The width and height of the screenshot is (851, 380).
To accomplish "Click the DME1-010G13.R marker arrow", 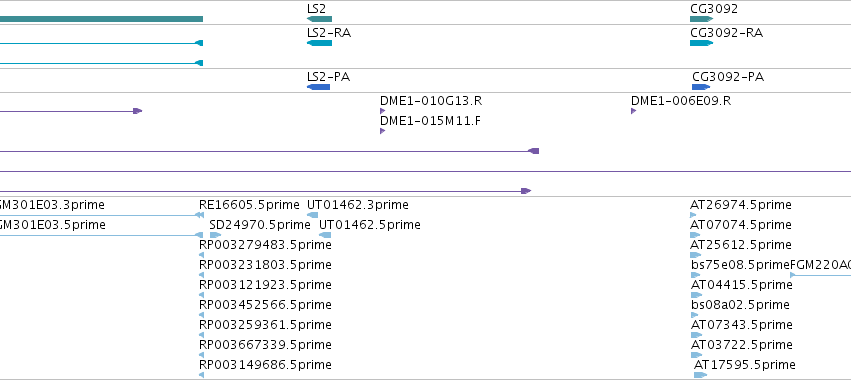I will coord(382,111).
